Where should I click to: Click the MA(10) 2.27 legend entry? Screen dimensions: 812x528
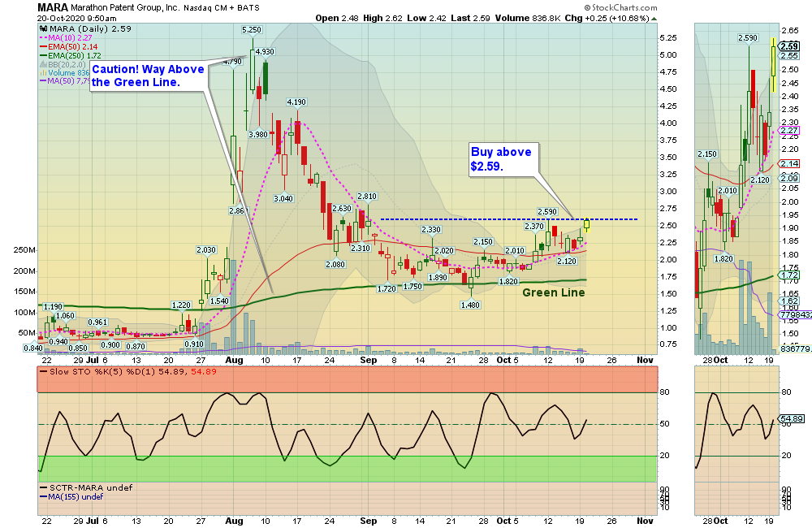coord(70,38)
